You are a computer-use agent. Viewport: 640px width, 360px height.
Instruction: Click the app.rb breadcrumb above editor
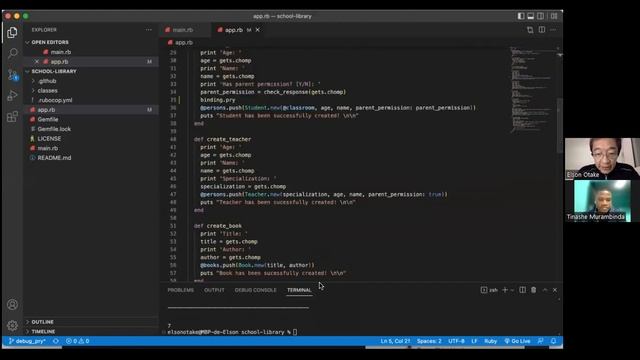coord(180,42)
